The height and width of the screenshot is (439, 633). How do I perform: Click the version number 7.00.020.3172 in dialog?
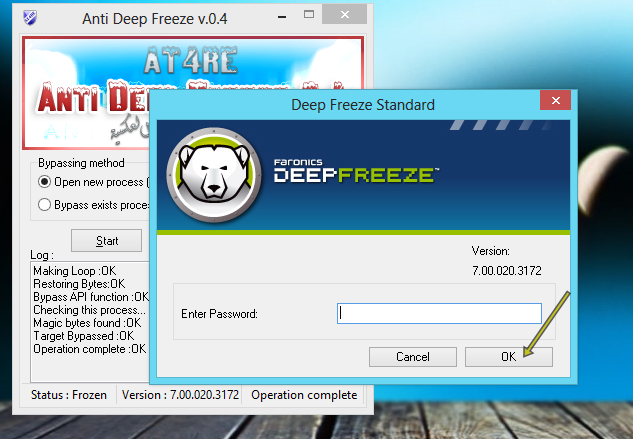coord(507,270)
